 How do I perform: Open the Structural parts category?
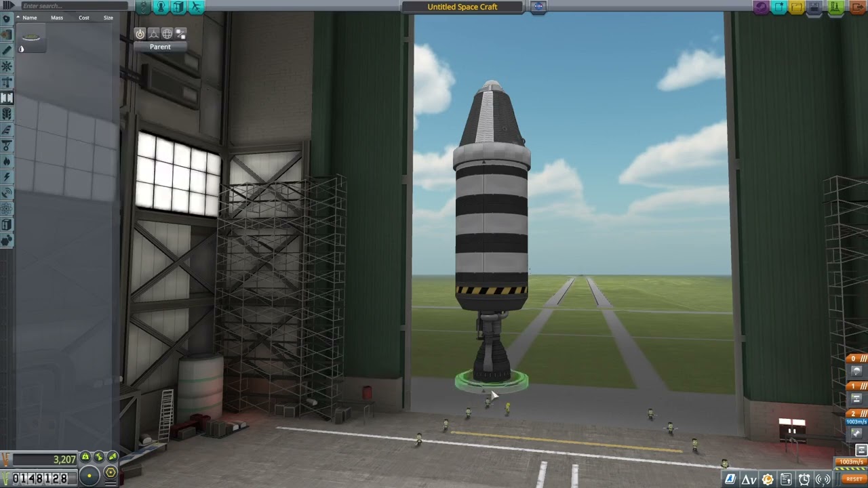[x=7, y=82]
